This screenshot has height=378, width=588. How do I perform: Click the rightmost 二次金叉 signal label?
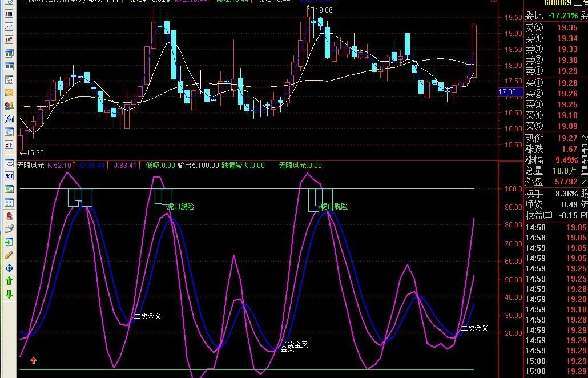[x=475, y=328]
